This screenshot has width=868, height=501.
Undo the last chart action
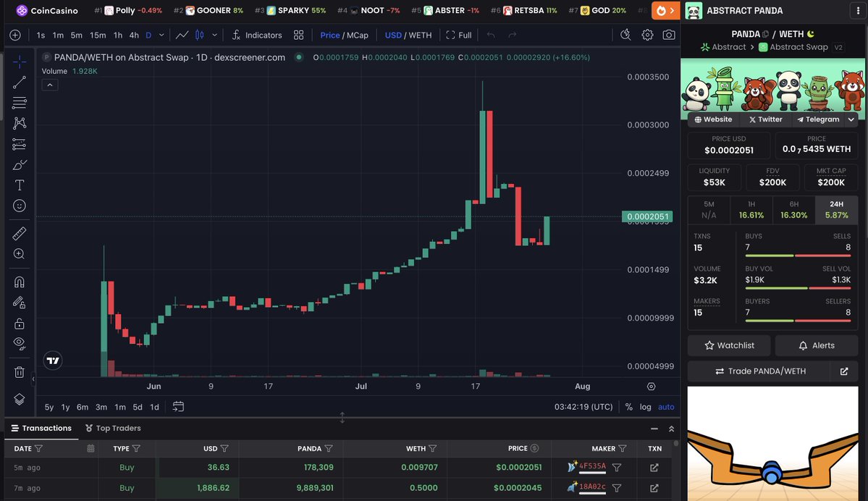click(490, 35)
